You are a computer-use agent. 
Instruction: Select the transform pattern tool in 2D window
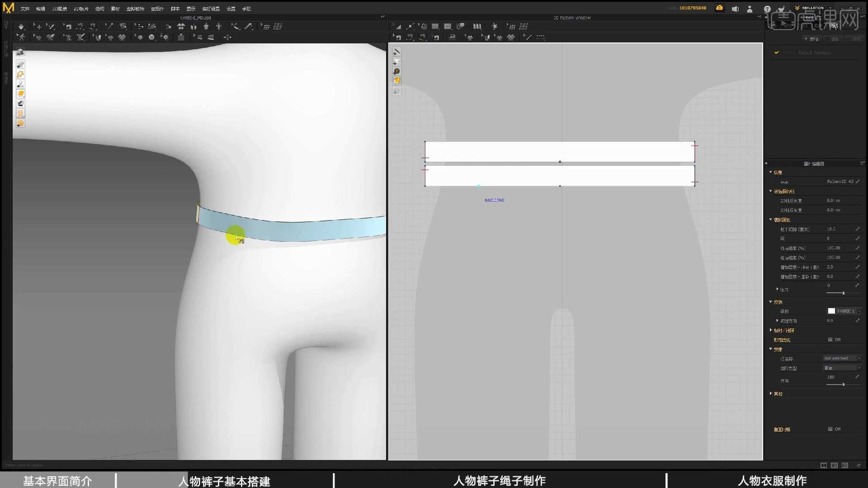[x=397, y=26]
